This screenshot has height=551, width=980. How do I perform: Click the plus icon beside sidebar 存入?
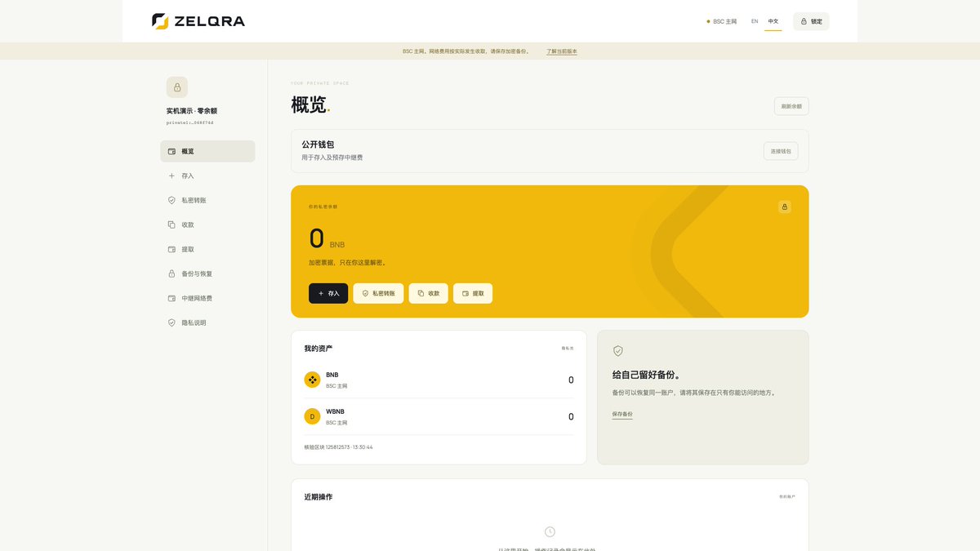171,176
